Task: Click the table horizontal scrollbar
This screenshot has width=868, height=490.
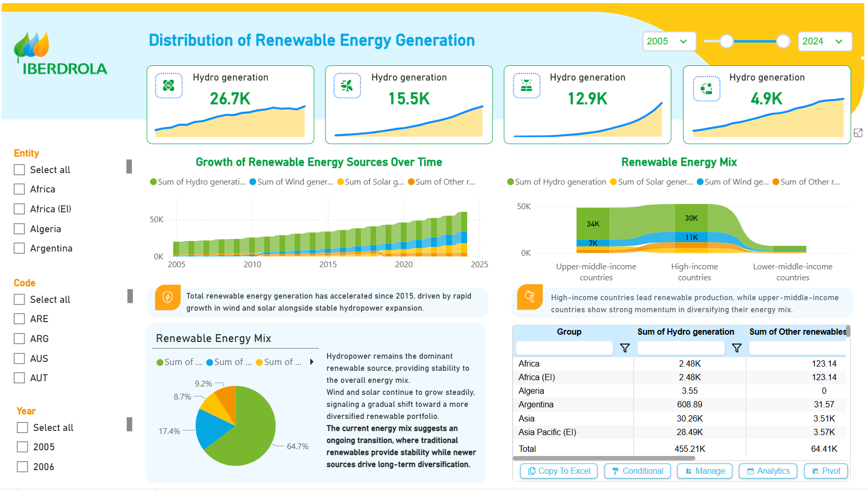Action: tap(604, 458)
